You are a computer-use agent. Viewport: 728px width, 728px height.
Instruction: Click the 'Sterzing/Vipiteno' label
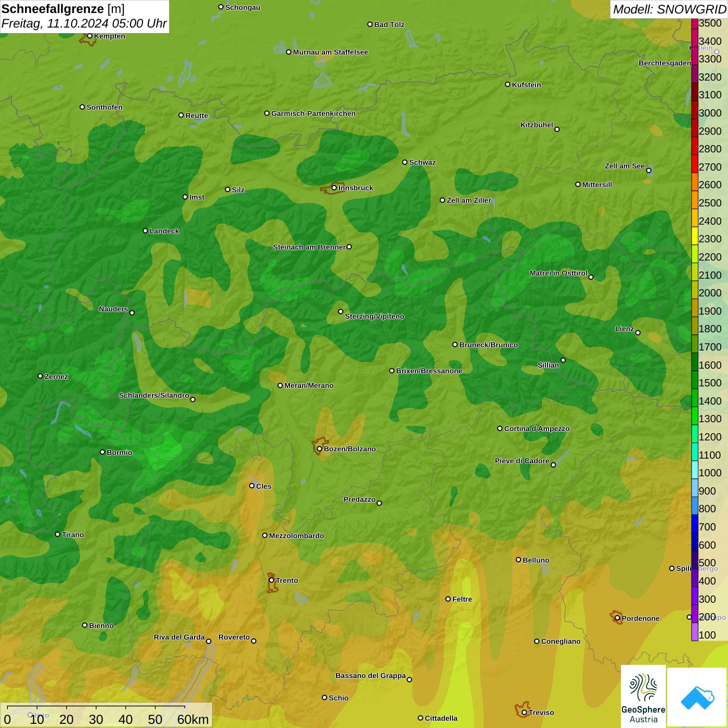tap(374, 316)
